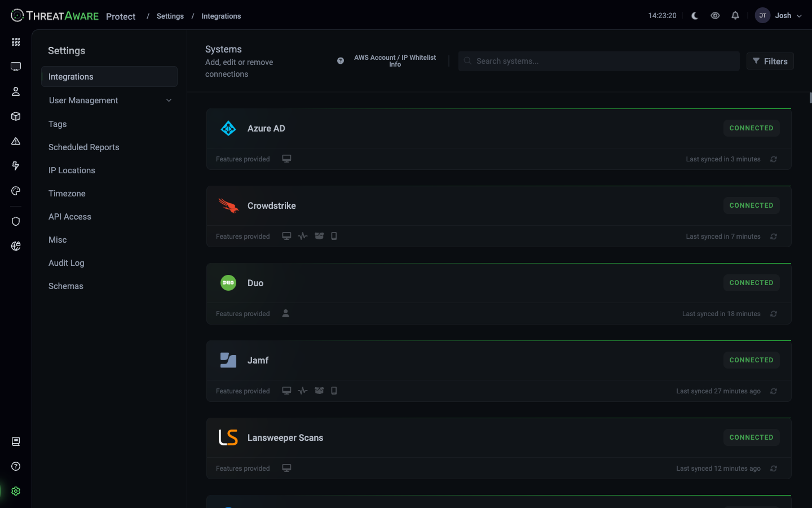Open Misc settings
Image resolution: width=812 pixels, height=508 pixels.
(58, 240)
